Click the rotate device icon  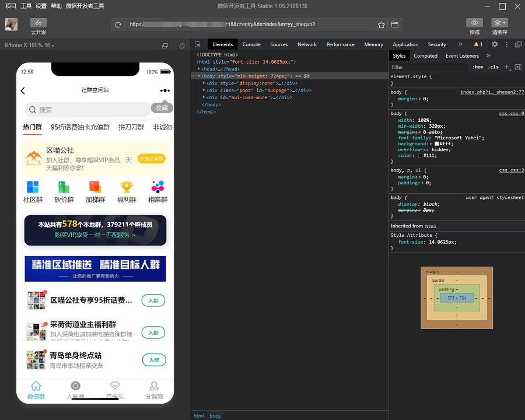[x=182, y=45]
